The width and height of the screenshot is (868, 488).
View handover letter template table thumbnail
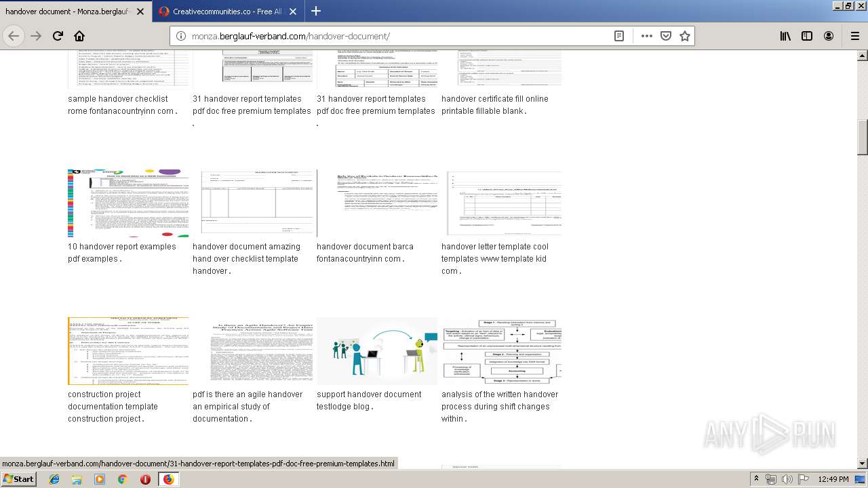[502, 203]
